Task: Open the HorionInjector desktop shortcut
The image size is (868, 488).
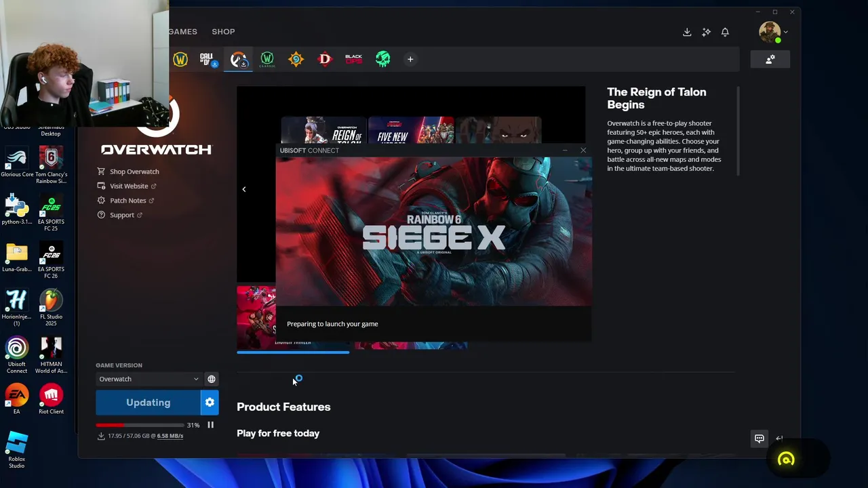Action: point(17,308)
